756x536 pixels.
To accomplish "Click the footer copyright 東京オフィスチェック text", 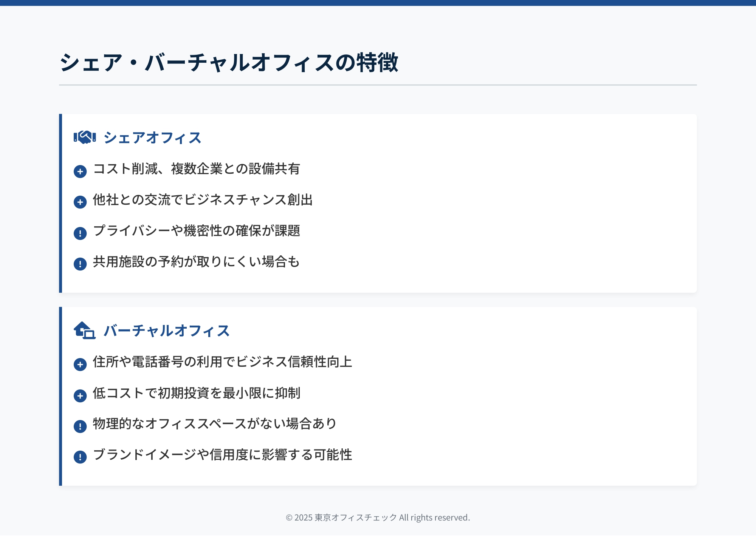I will [378, 517].
